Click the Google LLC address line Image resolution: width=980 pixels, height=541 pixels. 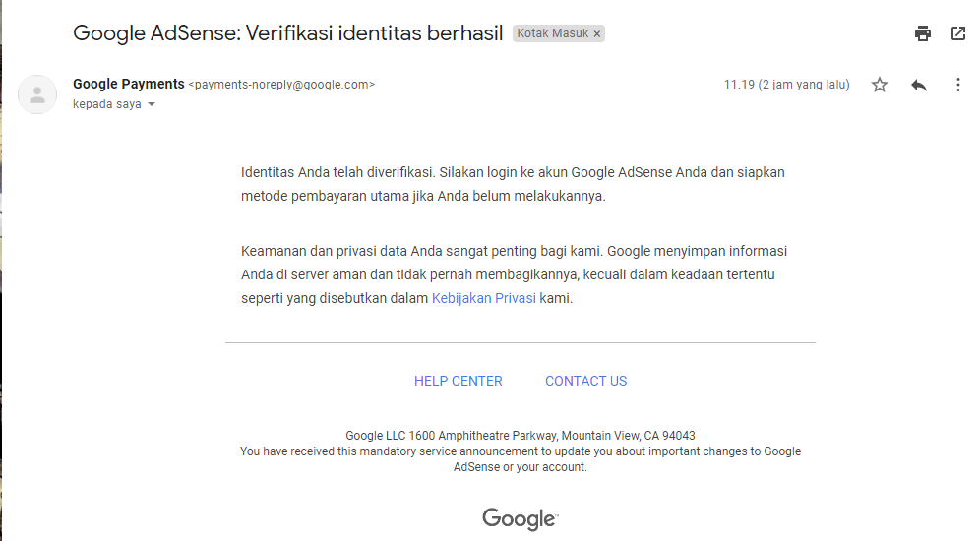pos(521,435)
